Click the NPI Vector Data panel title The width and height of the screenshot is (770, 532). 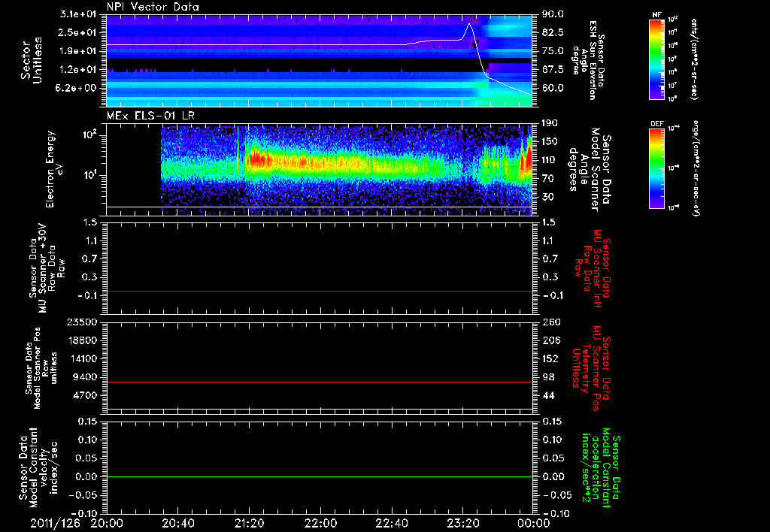(x=153, y=7)
